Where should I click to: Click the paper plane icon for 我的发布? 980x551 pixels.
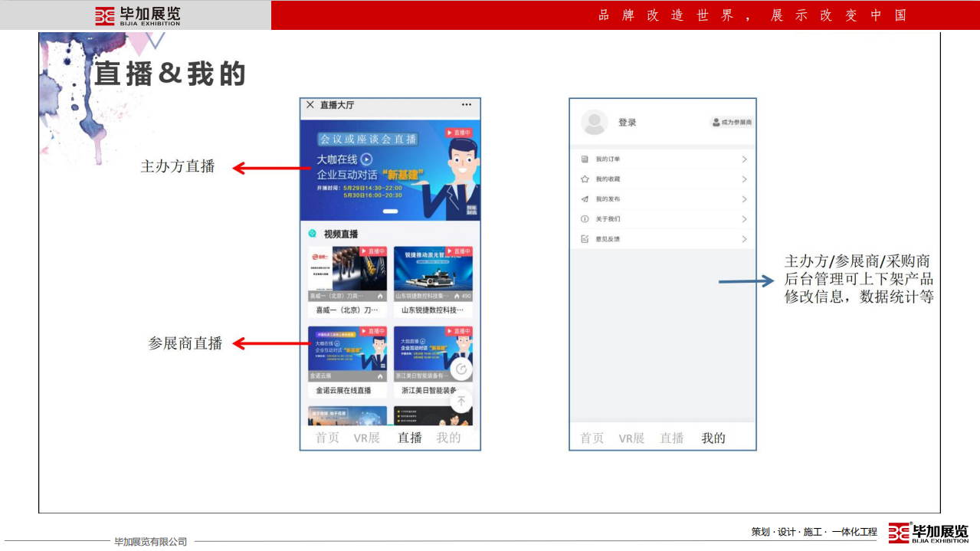(585, 199)
